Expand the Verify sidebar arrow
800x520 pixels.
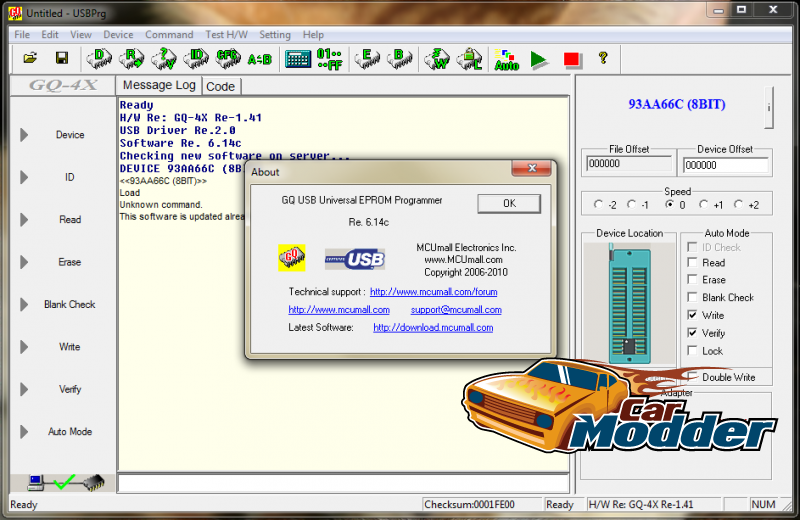pyautogui.click(x=24, y=389)
